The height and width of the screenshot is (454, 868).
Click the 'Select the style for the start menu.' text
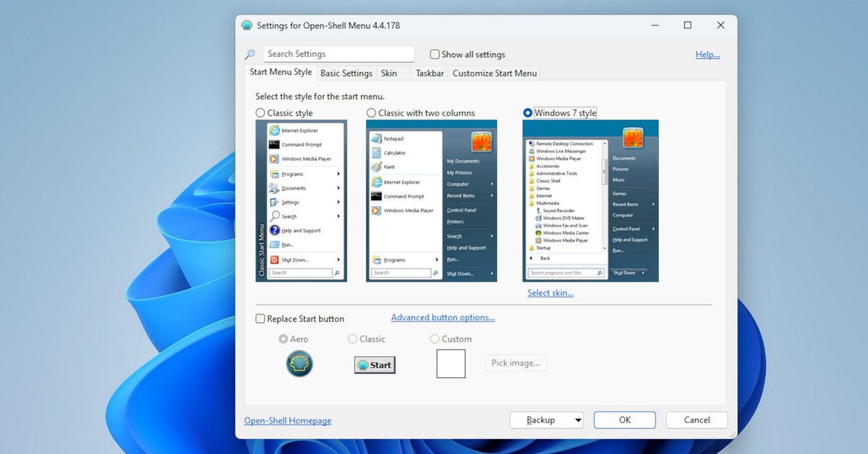click(x=320, y=96)
